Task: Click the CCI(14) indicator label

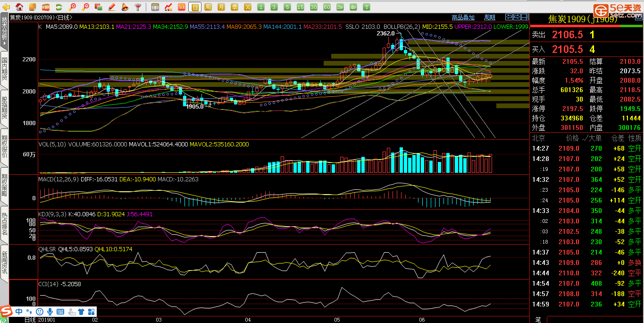Action: coord(49,284)
